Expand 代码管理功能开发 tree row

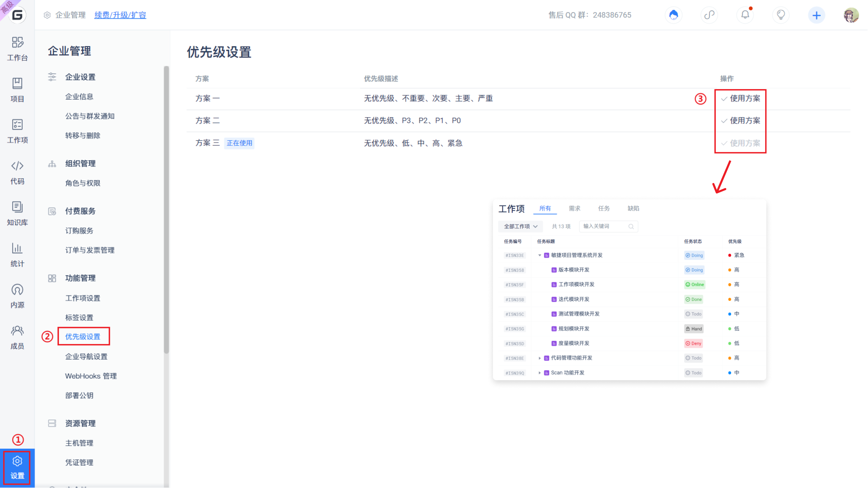[539, 358]
